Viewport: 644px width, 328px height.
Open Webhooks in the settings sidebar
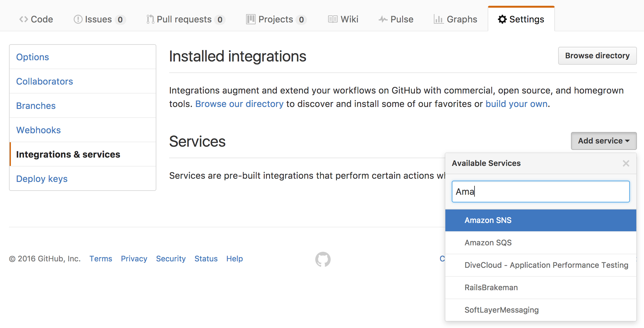coord(38,130)
